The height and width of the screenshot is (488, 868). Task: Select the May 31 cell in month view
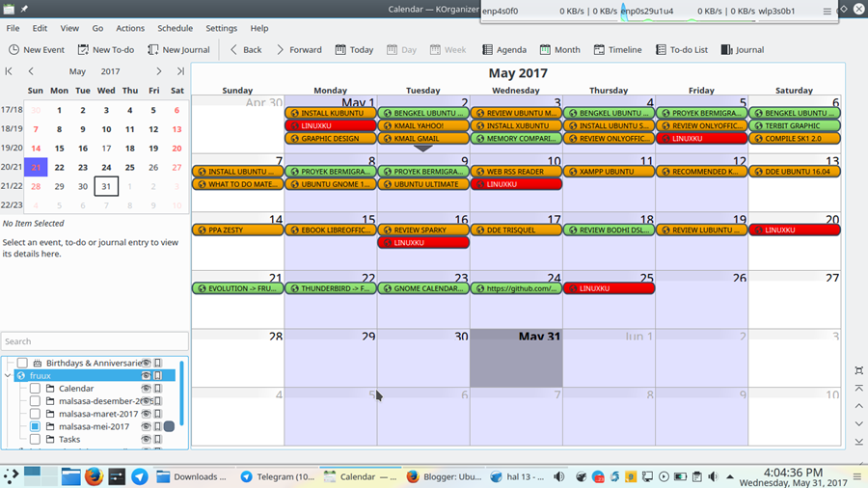click(x=516, y=358)
